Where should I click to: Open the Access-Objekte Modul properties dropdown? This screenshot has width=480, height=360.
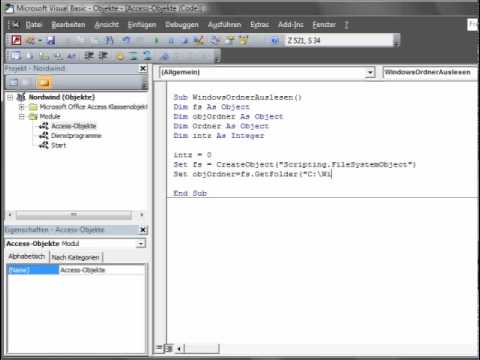141,244
